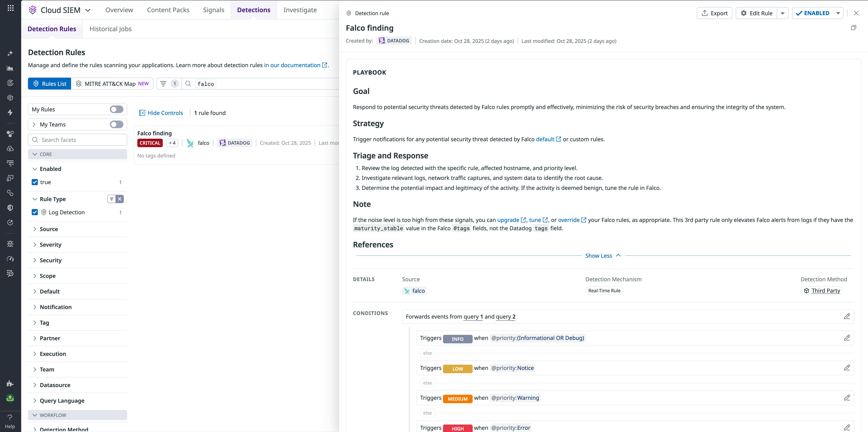The image size is (868, 432).
Task: Open the Investigate menu item
Action: (300, 10)
